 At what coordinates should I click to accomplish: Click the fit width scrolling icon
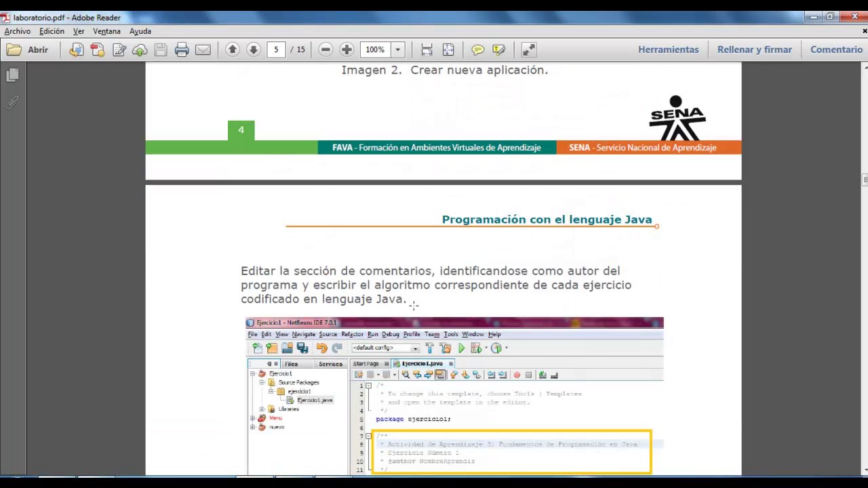(x=427, y=49)
